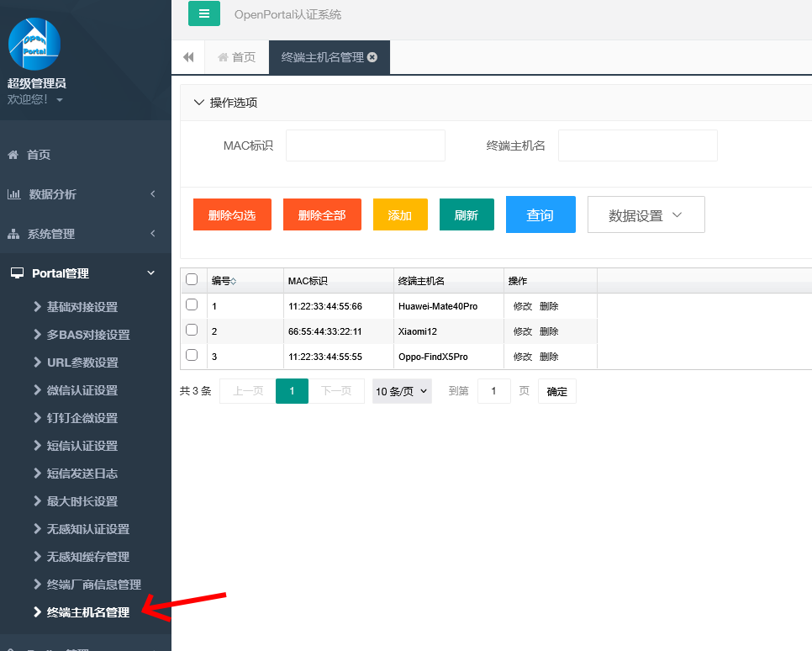Click the double-left arrow tab scroll icon
This screenshot has width=812, height=651.
click(188, 57)
